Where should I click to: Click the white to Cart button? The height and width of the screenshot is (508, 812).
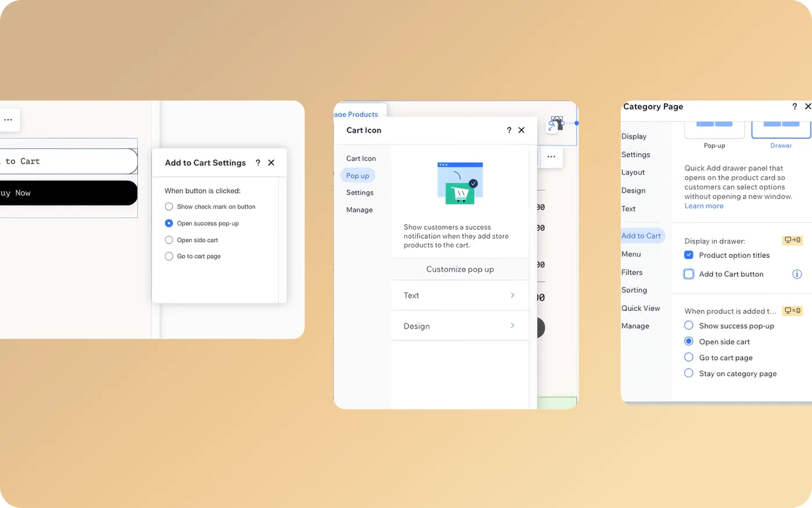coord(68,161)
